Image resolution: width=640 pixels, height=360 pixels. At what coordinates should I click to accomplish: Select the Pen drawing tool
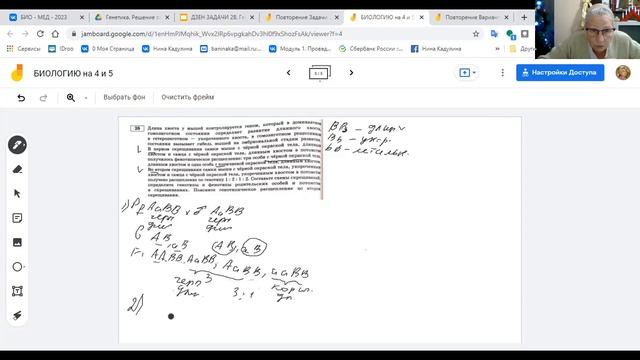point(17,145)
